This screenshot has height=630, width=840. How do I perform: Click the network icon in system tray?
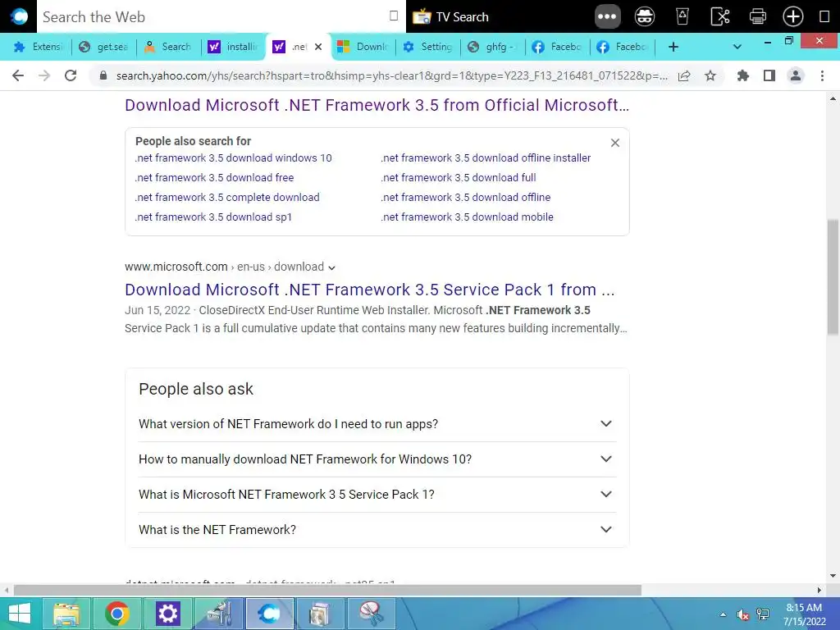(763, 614)
